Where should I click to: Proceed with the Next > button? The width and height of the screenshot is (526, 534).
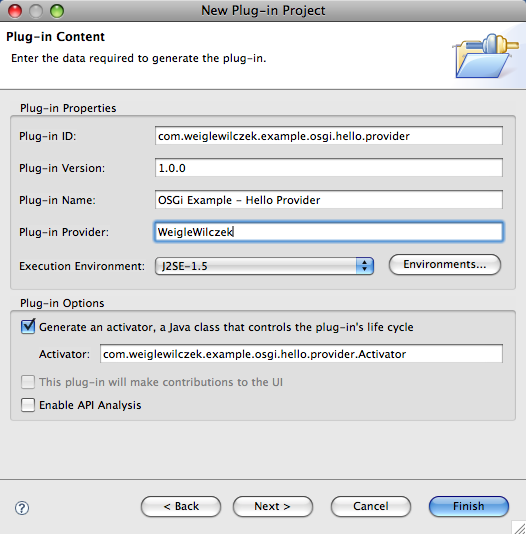click(x=273, y=506)
